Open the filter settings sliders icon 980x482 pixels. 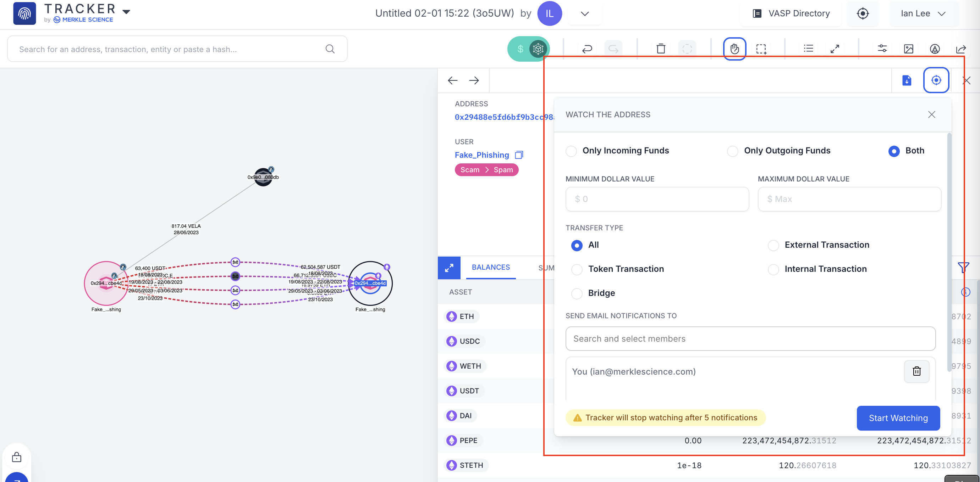(882, 49)
